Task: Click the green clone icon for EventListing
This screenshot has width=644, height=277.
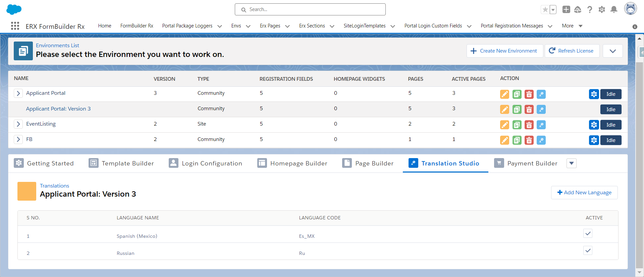Action: 517,125
